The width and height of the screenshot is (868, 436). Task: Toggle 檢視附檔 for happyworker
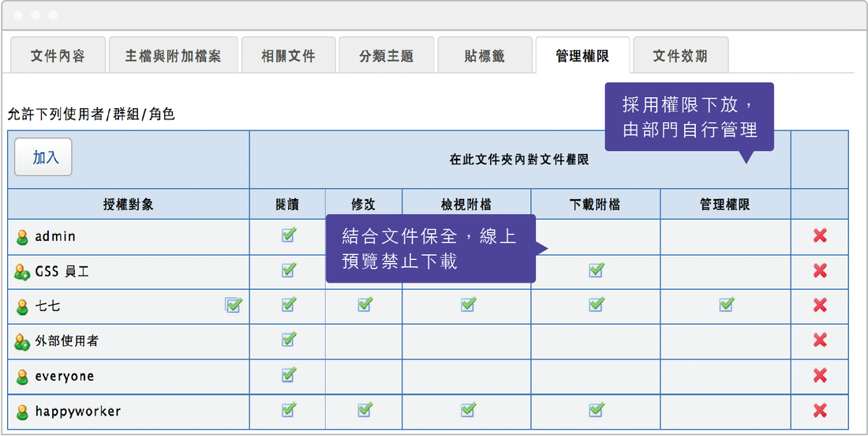(x=468, y=410)
